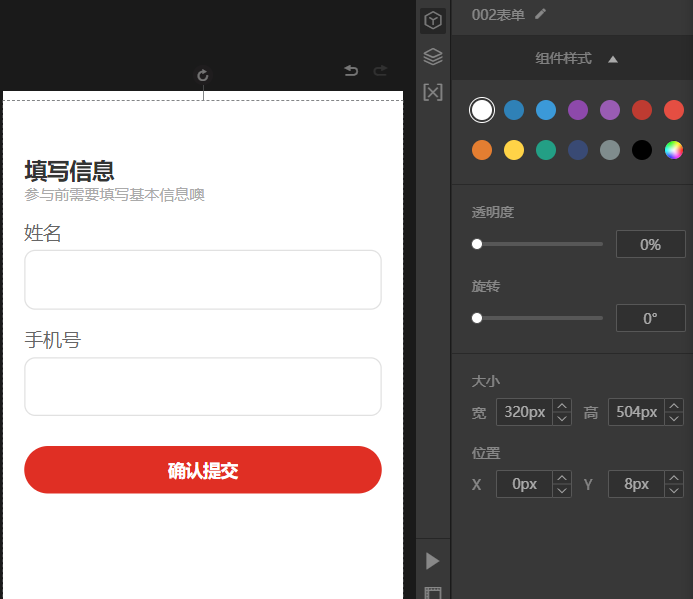693x599 pixels.
Task: Edit the 002表单 name with pencil icon
Action: point(540,14)
